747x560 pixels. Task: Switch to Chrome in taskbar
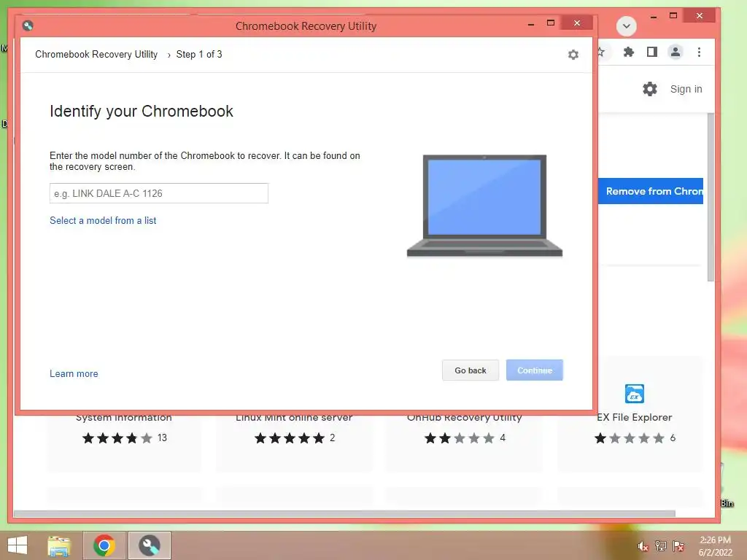[x=104, y=545]
